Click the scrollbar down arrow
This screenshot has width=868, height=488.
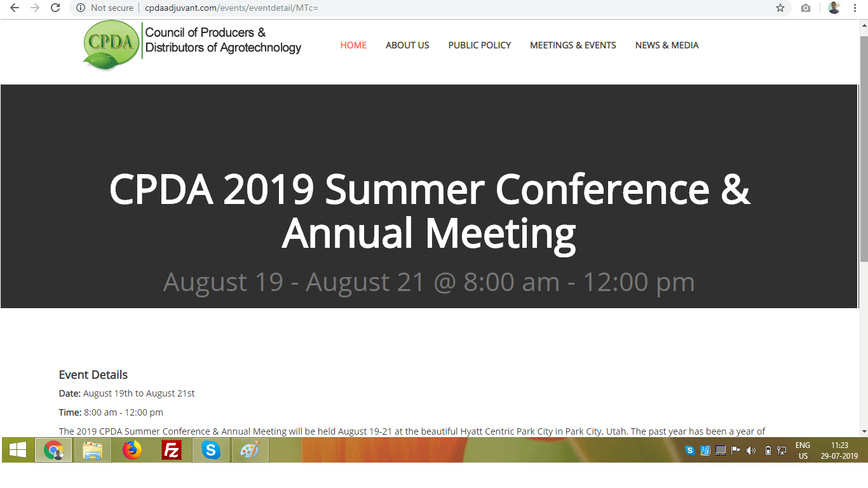pos(864,431)
